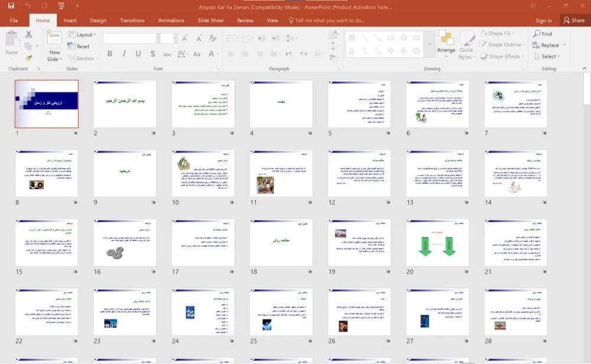This screenshot has height=364, width=591.
Task: Click the transition star under slide 5
Action: (x=388, y=133)
